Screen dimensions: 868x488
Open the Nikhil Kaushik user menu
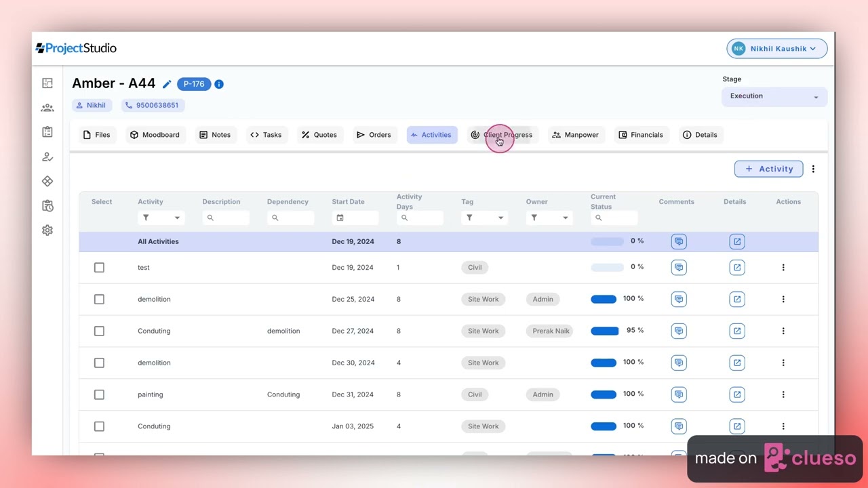point(777,49)
